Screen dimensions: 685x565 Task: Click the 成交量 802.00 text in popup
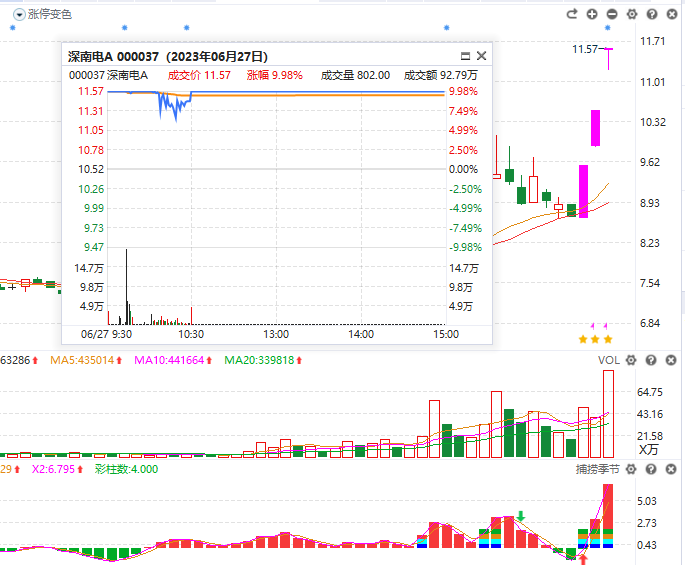coord(355,75)
